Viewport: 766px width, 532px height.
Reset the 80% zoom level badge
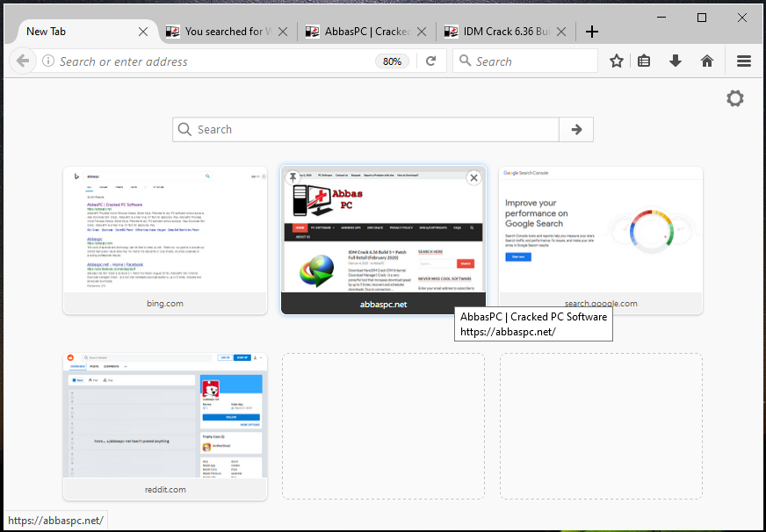click(x=393, y=61)
